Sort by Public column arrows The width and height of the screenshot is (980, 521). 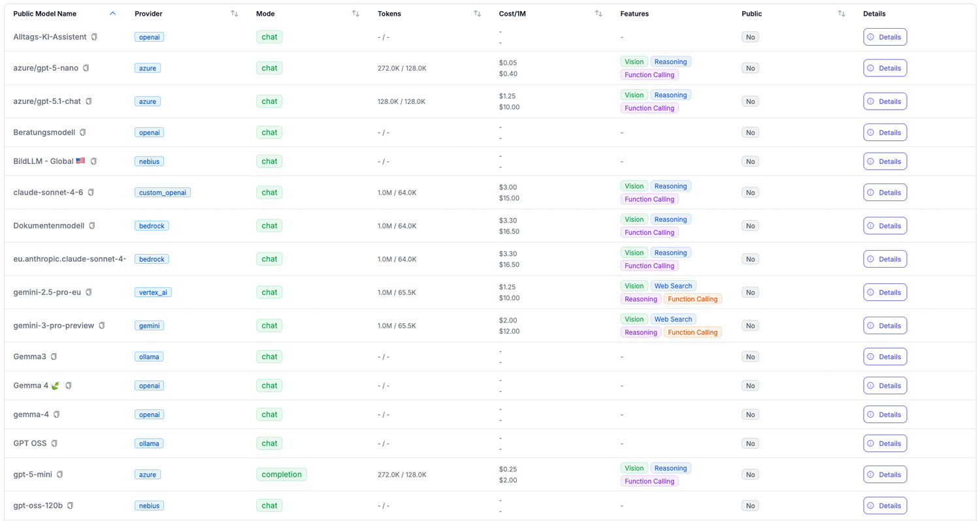click(x=841, y=14)
